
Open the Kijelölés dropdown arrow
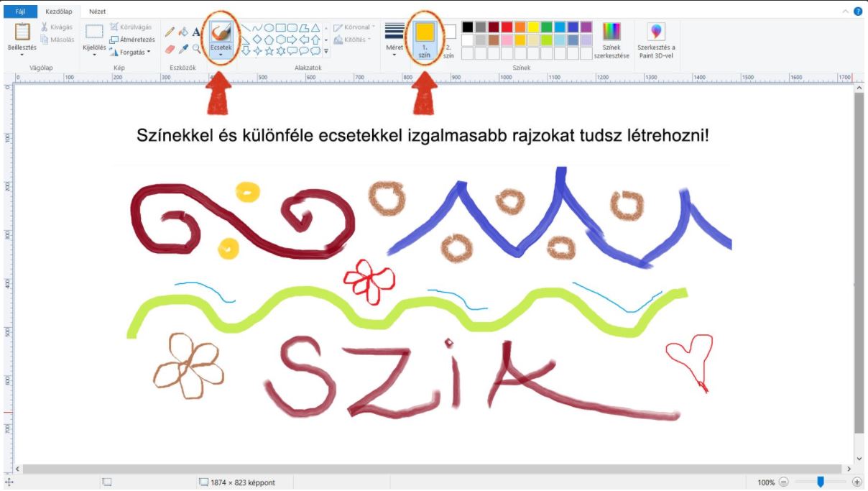pyautogui.click(x=94, y=55)
